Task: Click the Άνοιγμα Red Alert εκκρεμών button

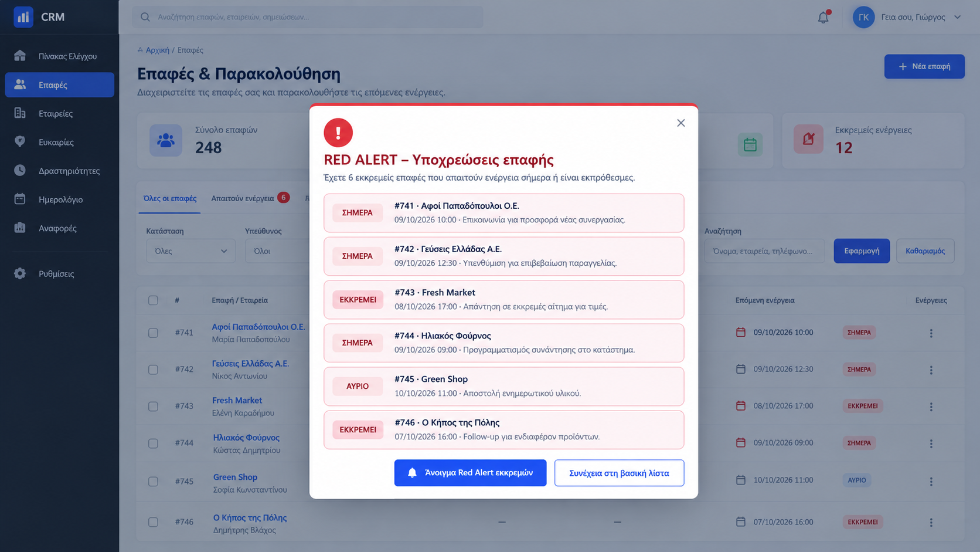Action: (470, 473)
